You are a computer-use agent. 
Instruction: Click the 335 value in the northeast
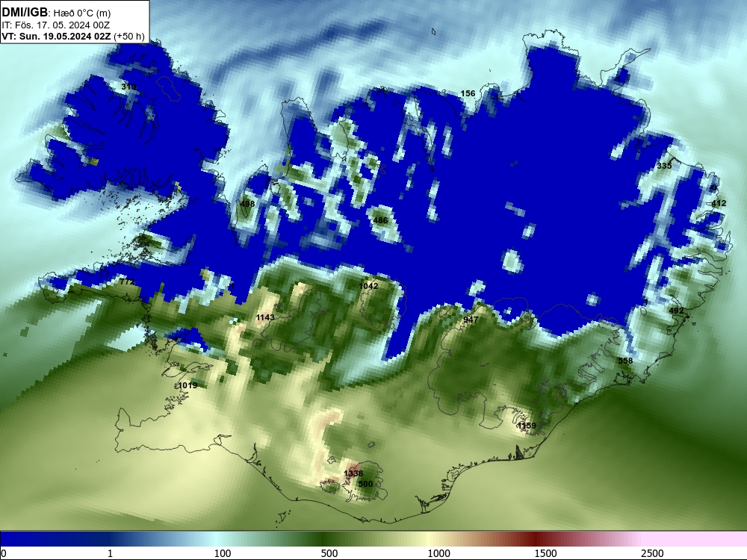tap(664, 166)
